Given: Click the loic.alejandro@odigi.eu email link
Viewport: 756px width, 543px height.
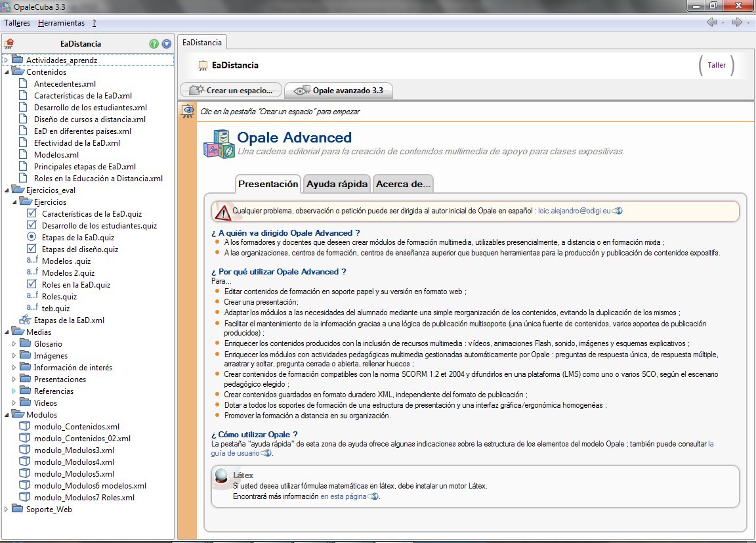Looking at the screenshot, I should (574, 211).
